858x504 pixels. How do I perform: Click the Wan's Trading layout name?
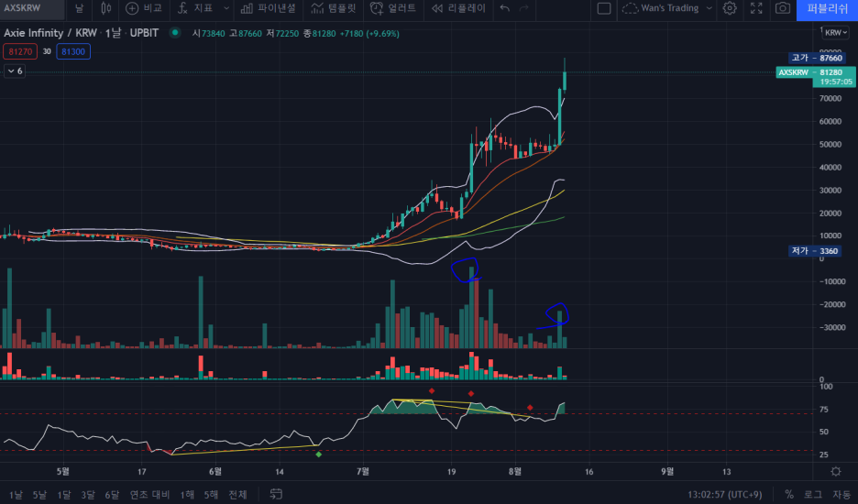669,8
